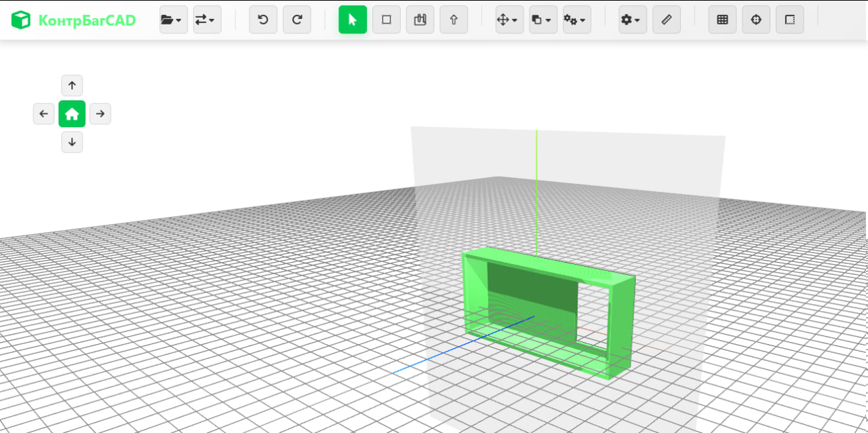Open the move transform dropdown

[509, 20]
